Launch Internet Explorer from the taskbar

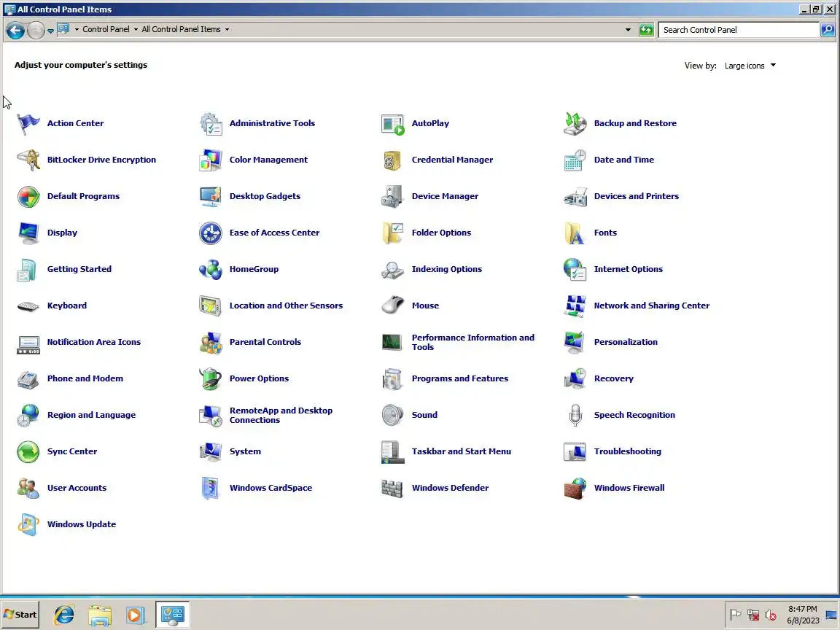(64, 615)
